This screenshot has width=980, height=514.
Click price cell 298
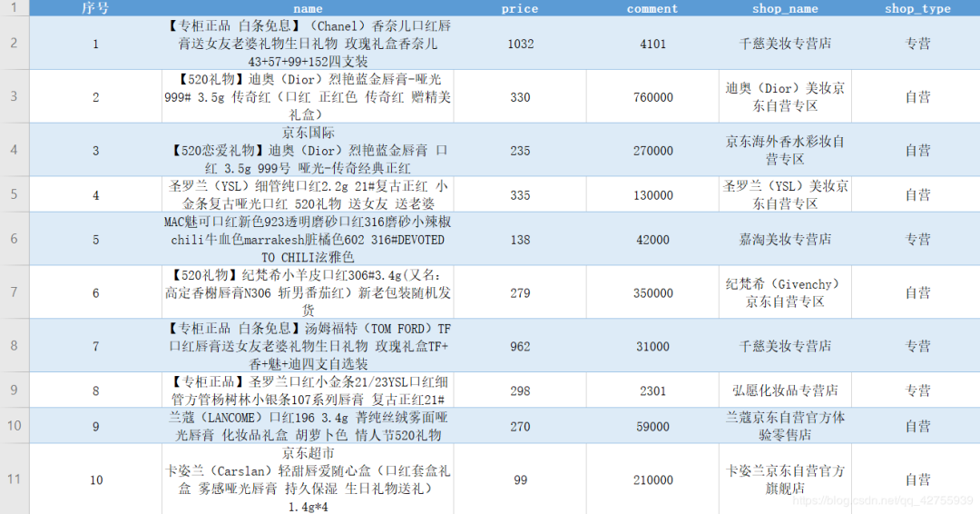(520, 390)
